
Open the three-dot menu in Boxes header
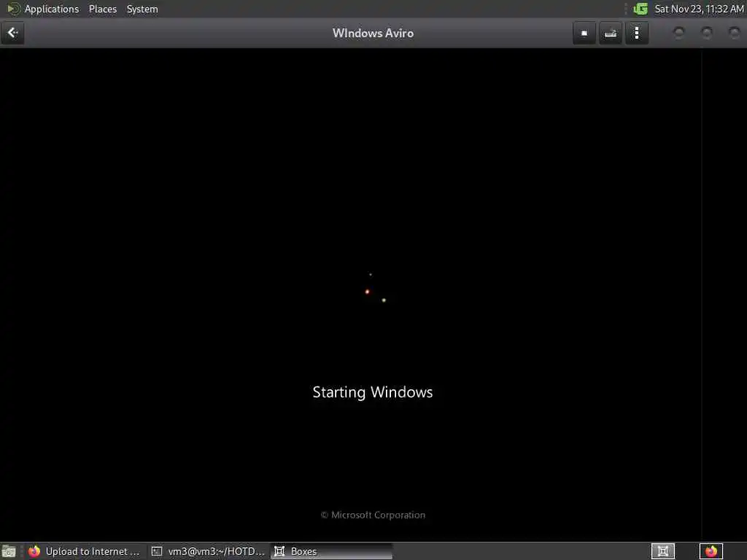click(x=637, y=33)
